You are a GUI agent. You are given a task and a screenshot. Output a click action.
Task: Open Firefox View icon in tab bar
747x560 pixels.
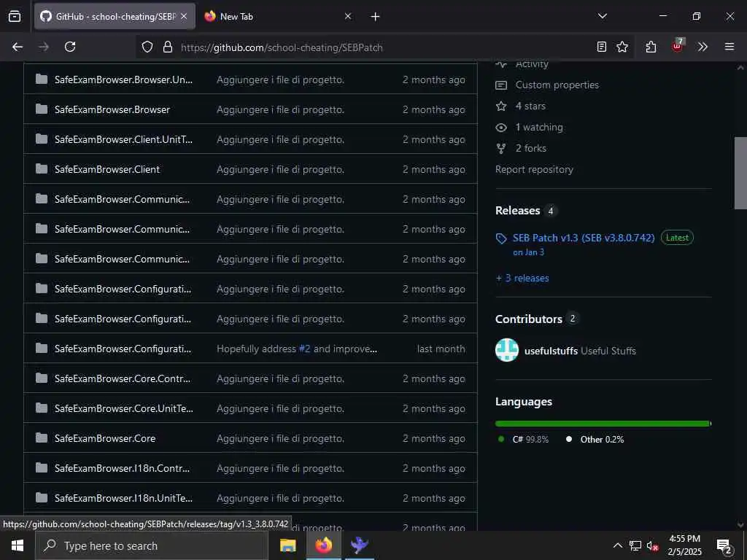click(15, 17)
